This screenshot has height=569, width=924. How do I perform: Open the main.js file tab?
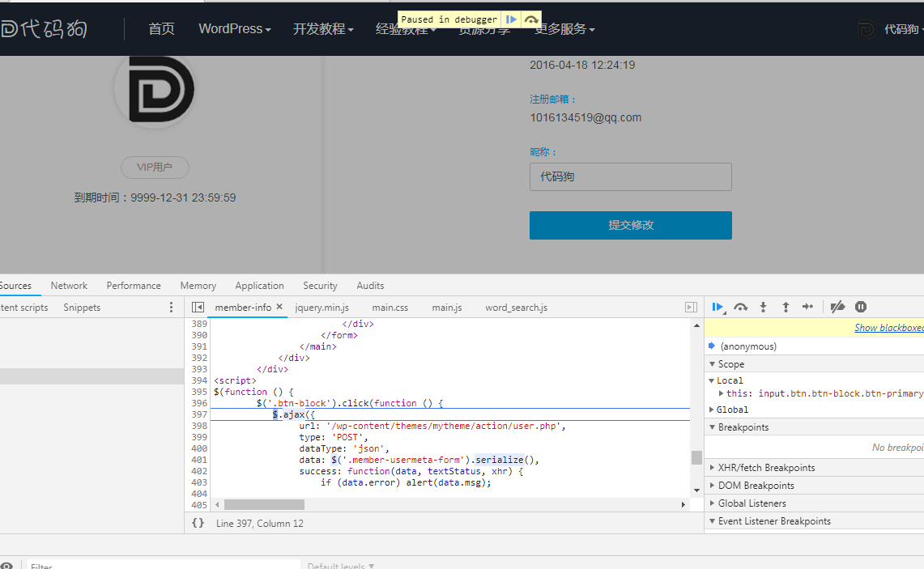coord(447,308)
